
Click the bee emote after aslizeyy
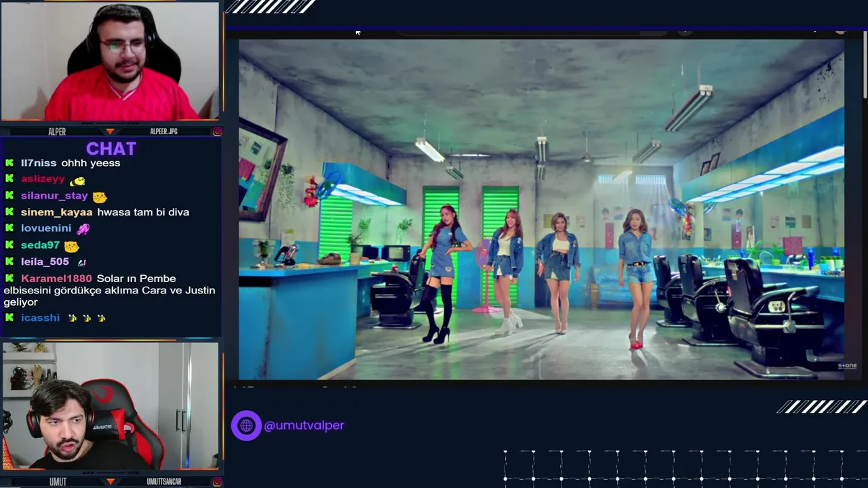pyautogui.click(x=78, y=180)
